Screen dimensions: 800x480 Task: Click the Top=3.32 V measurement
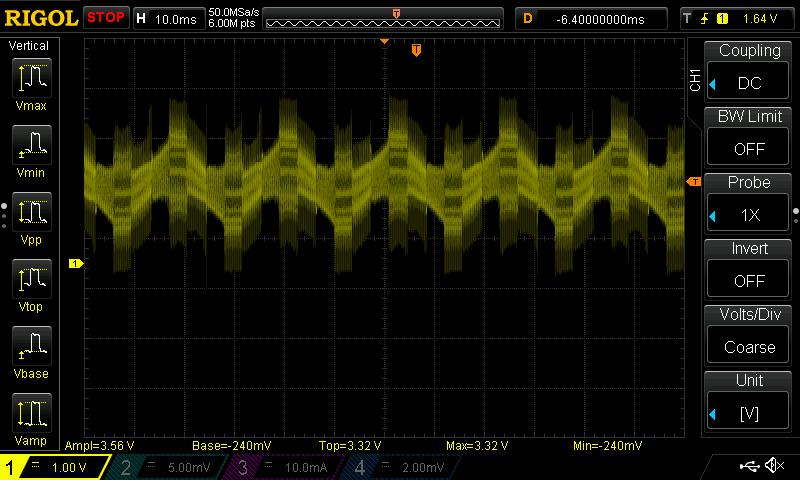click(350, 446)
